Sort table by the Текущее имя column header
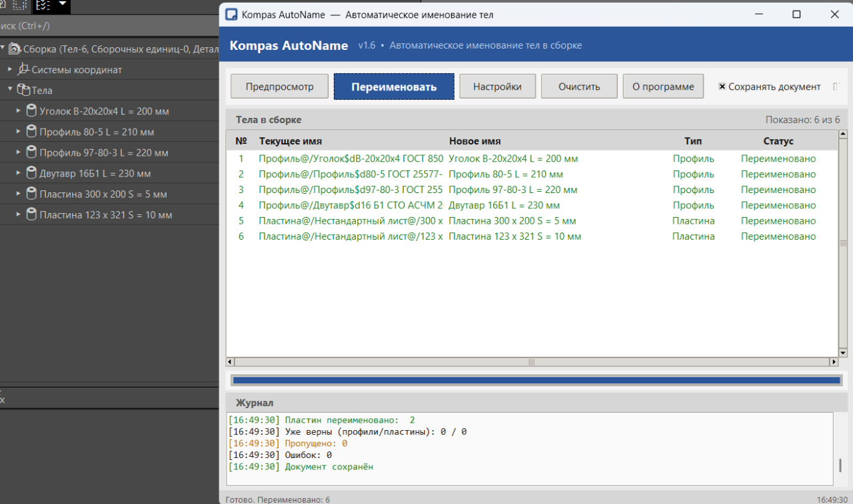 (x=291, y=141)
